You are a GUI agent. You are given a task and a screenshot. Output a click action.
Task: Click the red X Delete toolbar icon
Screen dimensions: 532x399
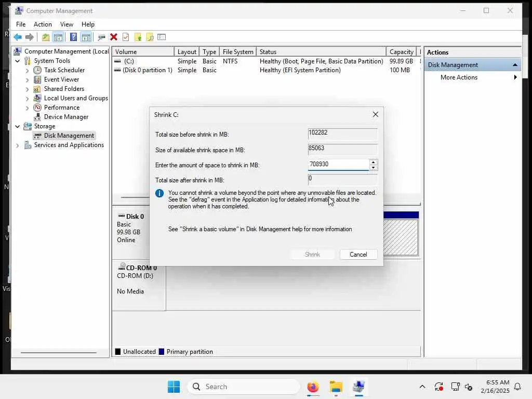tap(114, 37)
